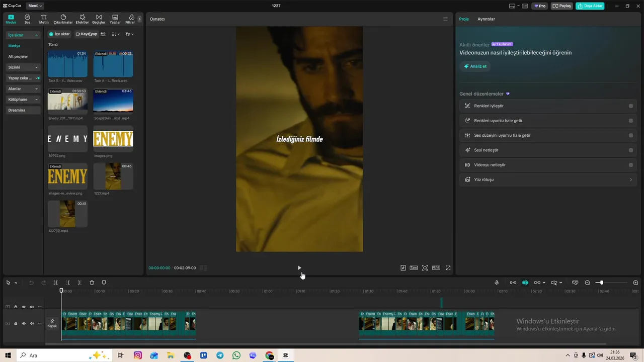Viewport: 644px width, 362px height.
Task: Click the fullscreen preview icon
Action: coord(448,268)
